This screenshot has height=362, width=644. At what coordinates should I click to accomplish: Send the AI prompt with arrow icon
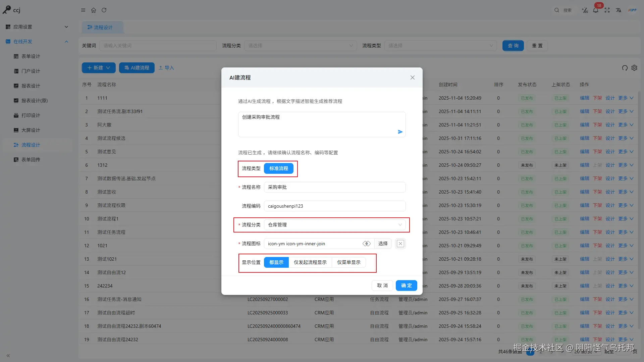click(400, 132)
